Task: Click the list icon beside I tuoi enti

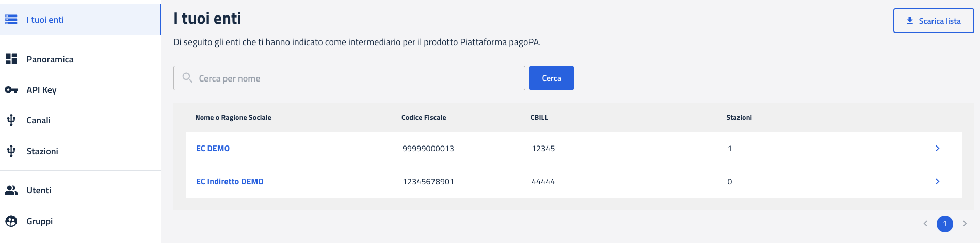Action: (x=11, y=20)
